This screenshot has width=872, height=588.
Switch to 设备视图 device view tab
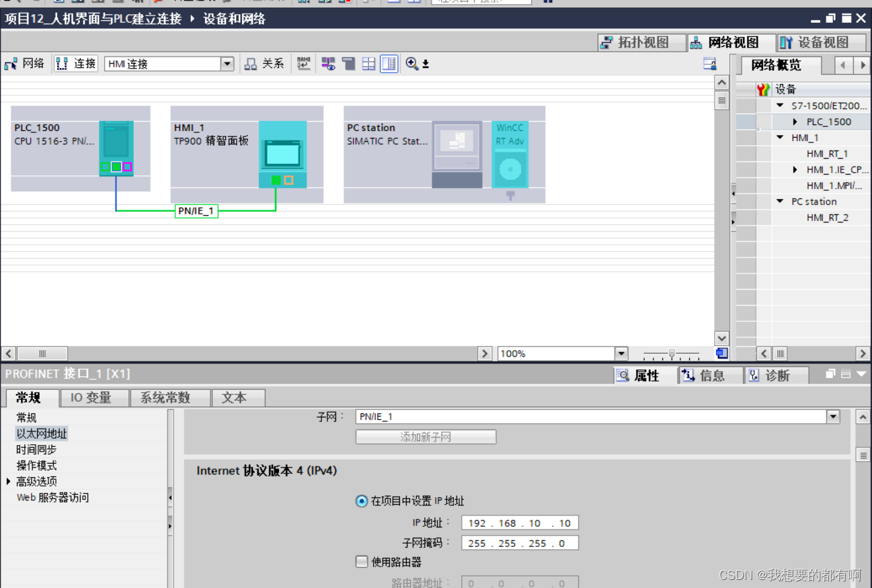tap(822, 42)
